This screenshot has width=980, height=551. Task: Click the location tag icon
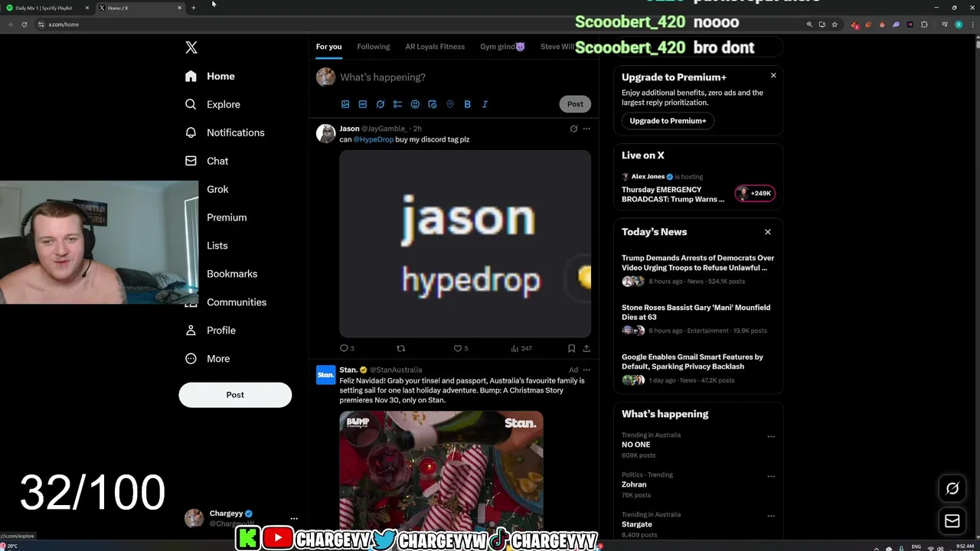[450, 104]
